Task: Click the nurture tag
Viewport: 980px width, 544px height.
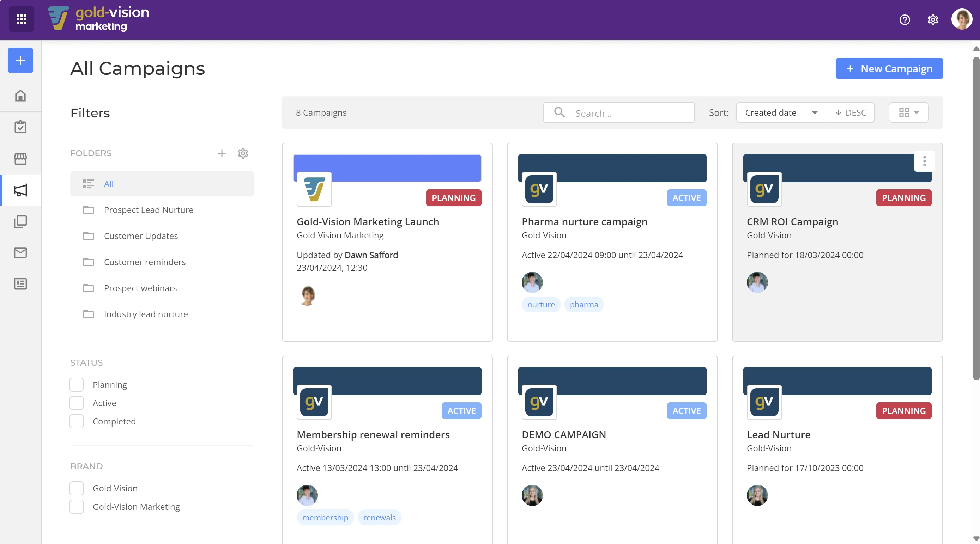Action: click(541, 304)
